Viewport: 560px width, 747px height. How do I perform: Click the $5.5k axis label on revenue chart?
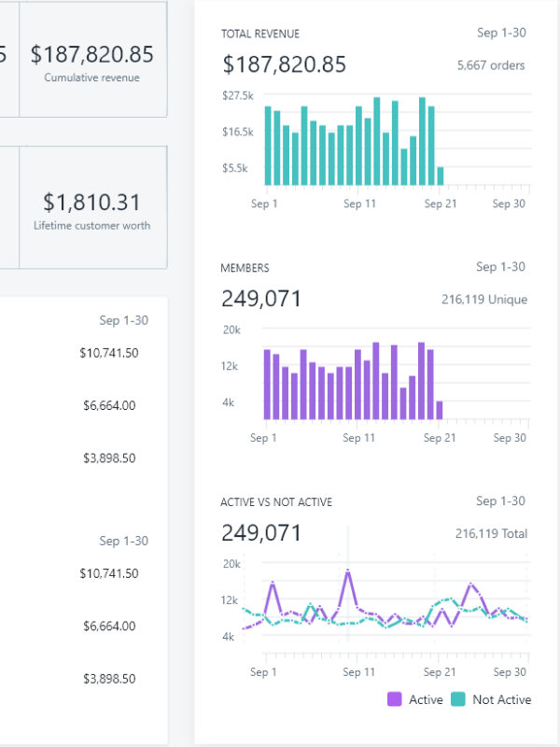coord(235,168)
